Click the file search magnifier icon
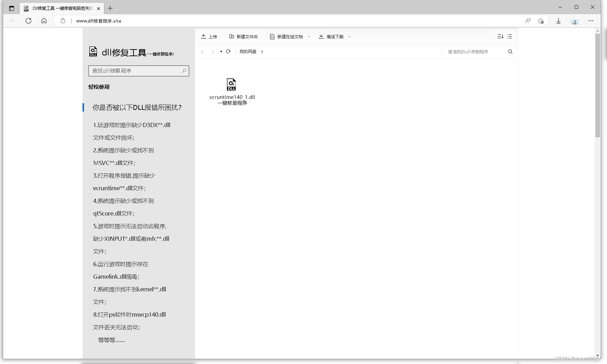 (510, 52)
